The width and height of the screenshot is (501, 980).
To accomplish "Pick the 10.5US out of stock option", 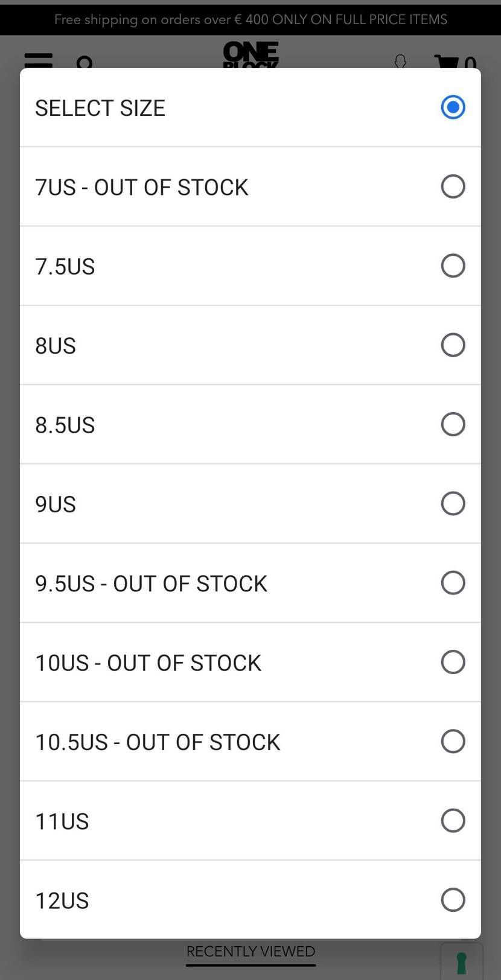I will click(x=453, y=741).
